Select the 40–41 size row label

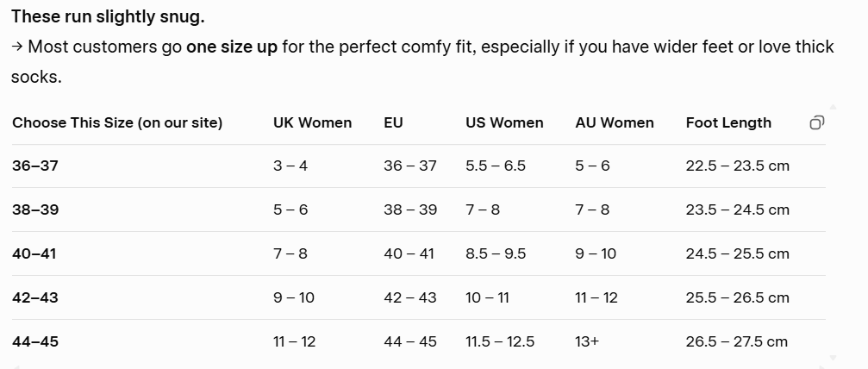pyautogui.click(x=35, y=253)
